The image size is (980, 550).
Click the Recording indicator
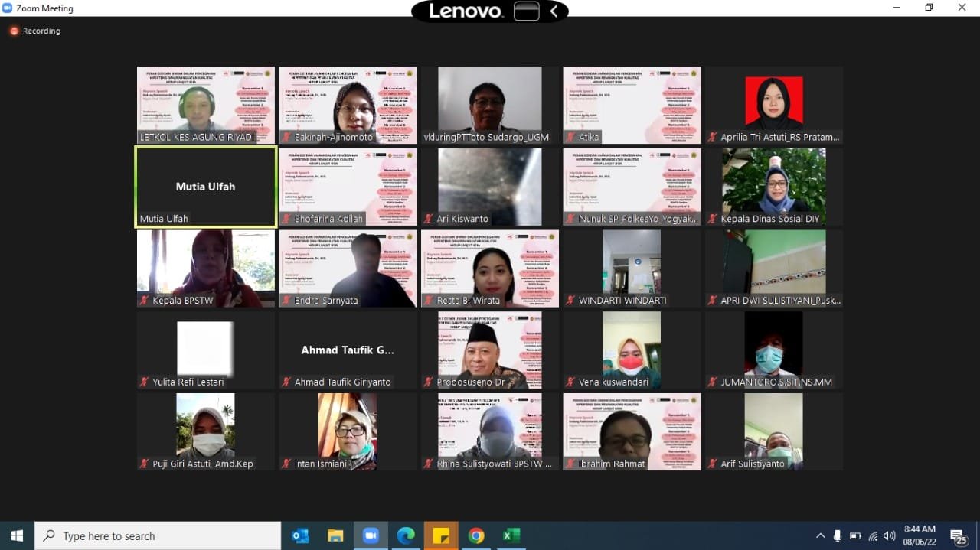pyautogui.click(x=35, y=31)
